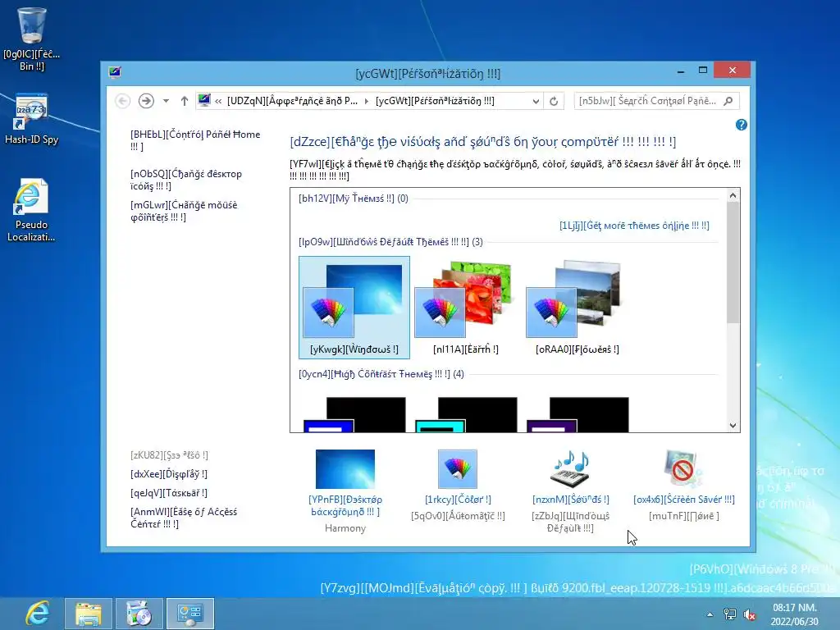840x630 pixels.
Task: Click the search magnifier icon
Action: pos(728,101)
